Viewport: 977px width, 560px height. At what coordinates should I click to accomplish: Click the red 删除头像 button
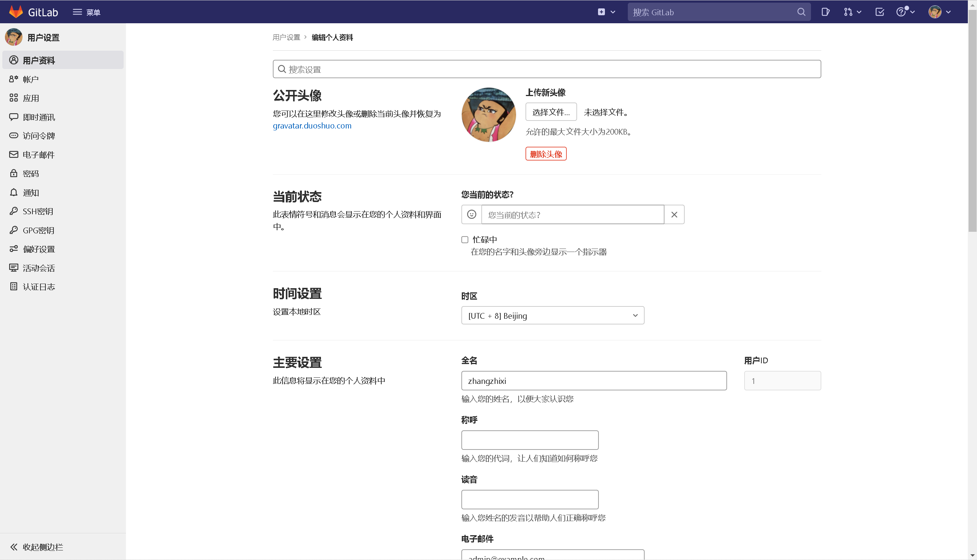(x=545, y=154)
